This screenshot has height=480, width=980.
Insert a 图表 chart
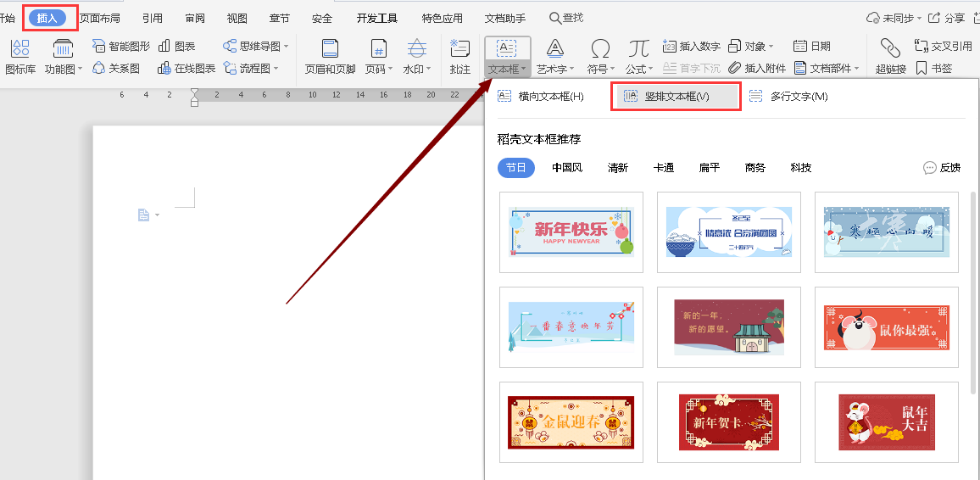pyautogui.click(x=177, y=47)
